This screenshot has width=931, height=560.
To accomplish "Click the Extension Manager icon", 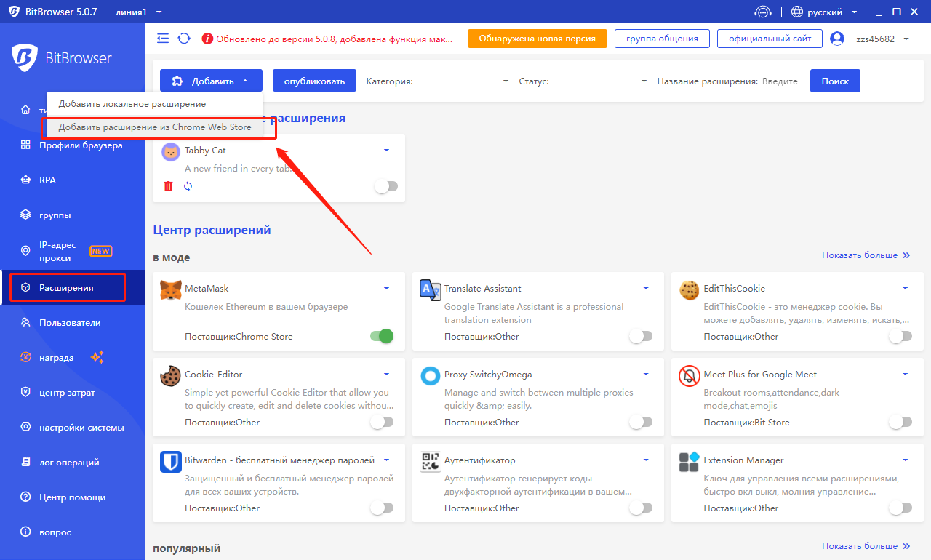I will (690, 461).
